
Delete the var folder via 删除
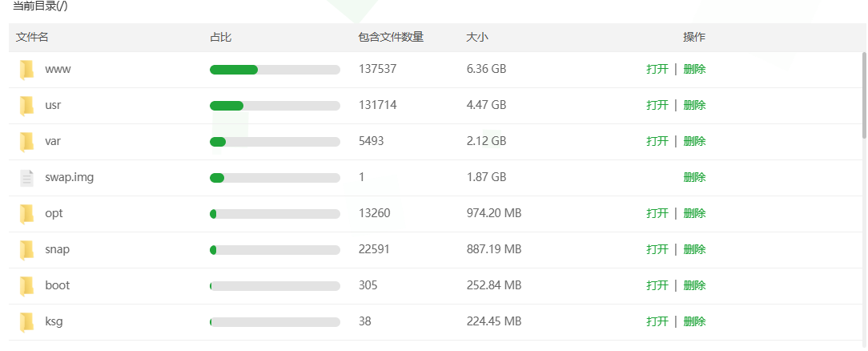coord(694,141)
